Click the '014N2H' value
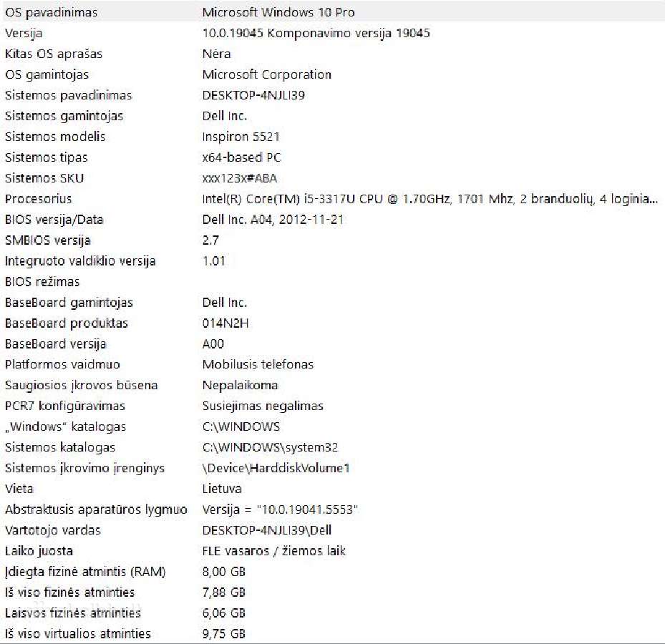665x644 pixels. tap(225, 323)
